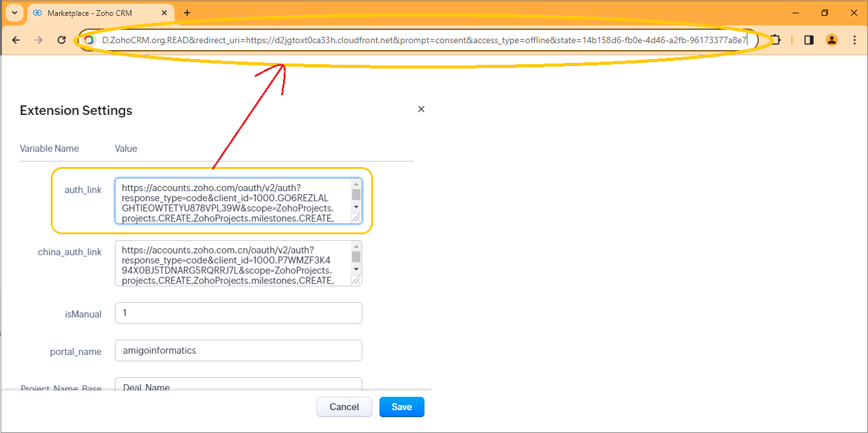
Task: Close the Marketplace - Zoho CRM tab
Action: 166,13
